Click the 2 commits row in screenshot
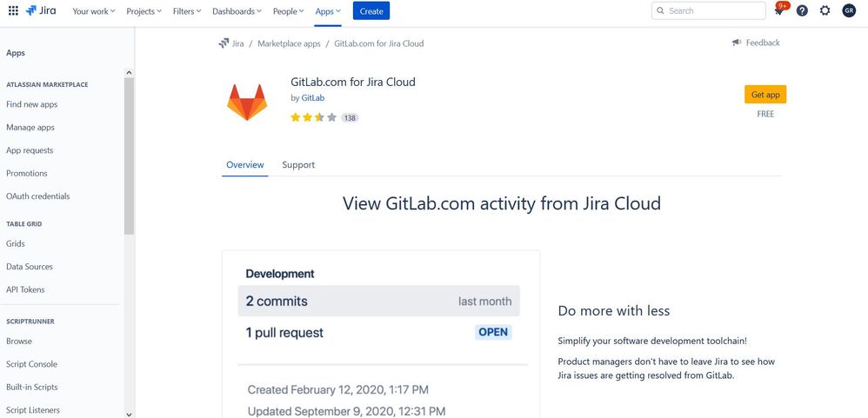The height and width of the screenshot is (418, 868). (378, 302)
